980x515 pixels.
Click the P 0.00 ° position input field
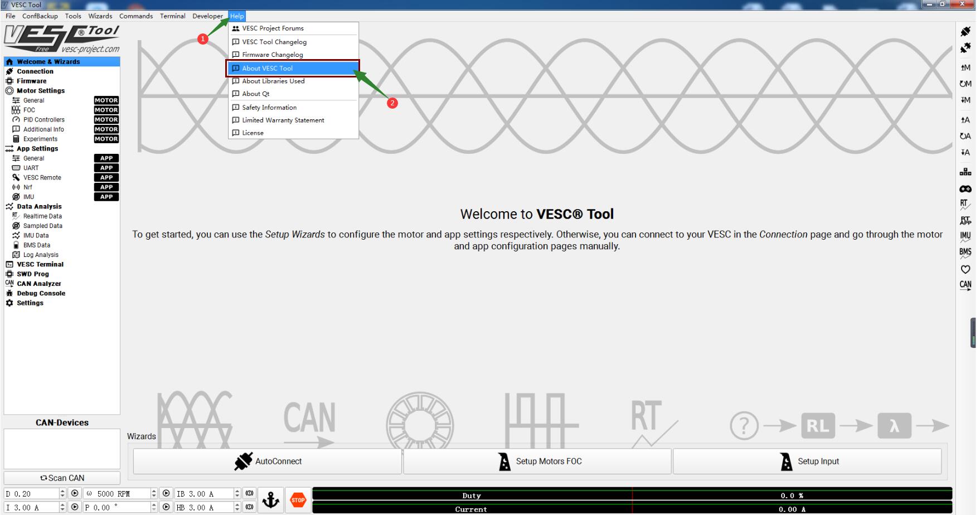click(x=116, y=507)
